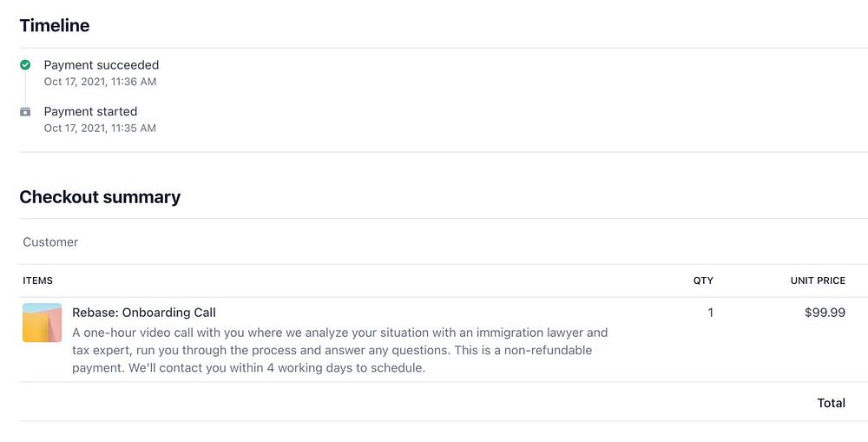This screenshot has height=442, width=868.
Task: Click the green Payment succeeded checkmark icon
Action: click(25, 65)
